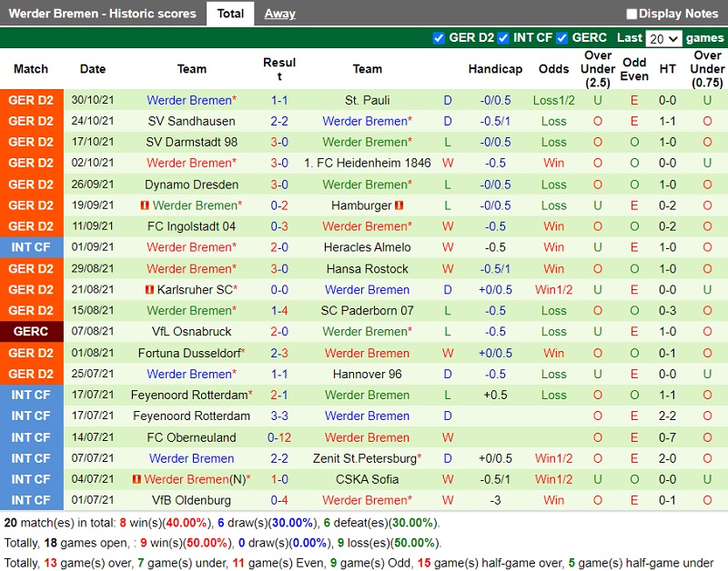Image resolution: width=728 pixels, height=571 pixels.
Task: Open SV Sandhausen team link
Action: pyautogui.click(x=191, y=121)
